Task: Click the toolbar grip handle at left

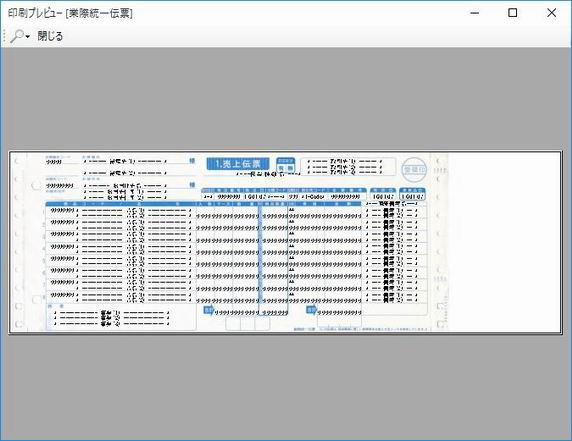Action: [4, 36]
